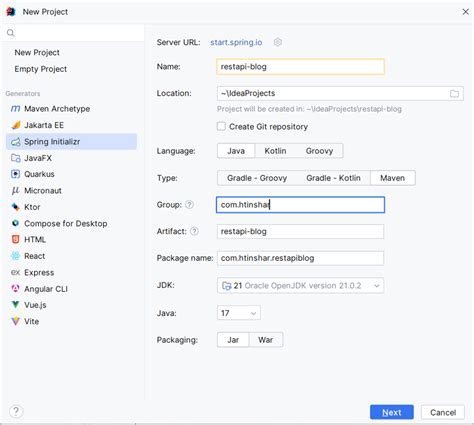Choose Angular CLI generator entry
Image resolution: width=474 pixels, height=425 pixels.
point(71,289)
